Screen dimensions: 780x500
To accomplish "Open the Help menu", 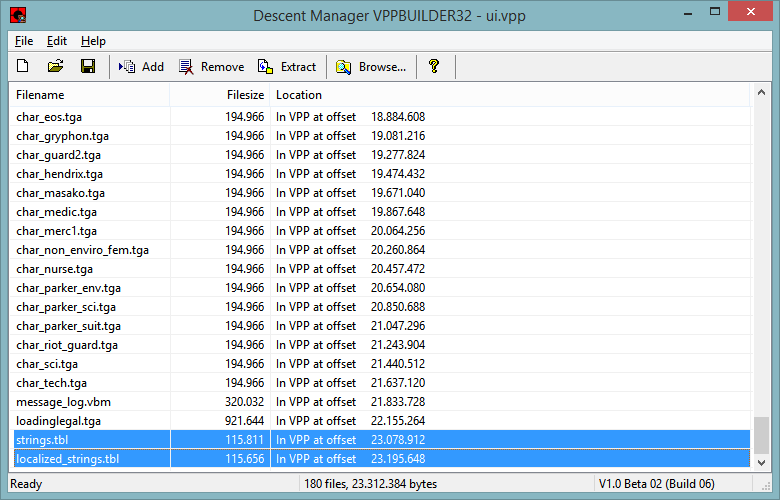I will 93,41.
